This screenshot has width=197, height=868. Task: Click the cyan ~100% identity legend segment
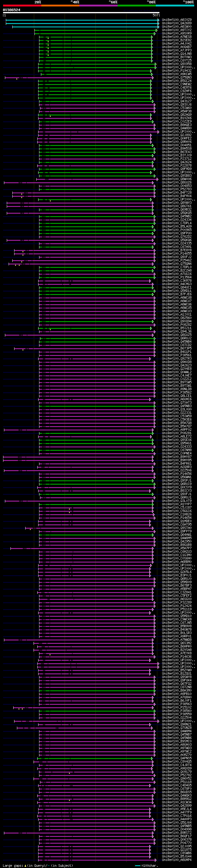(x=175, y=6)
